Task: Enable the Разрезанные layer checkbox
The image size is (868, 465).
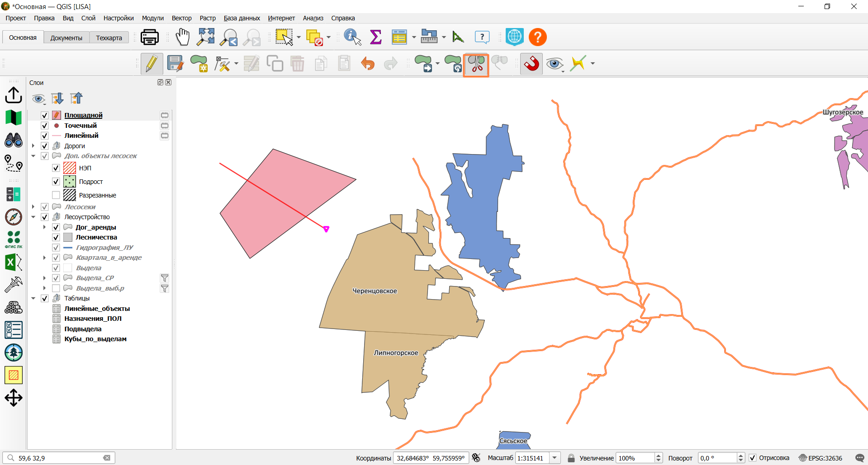Action: [56, 195]
